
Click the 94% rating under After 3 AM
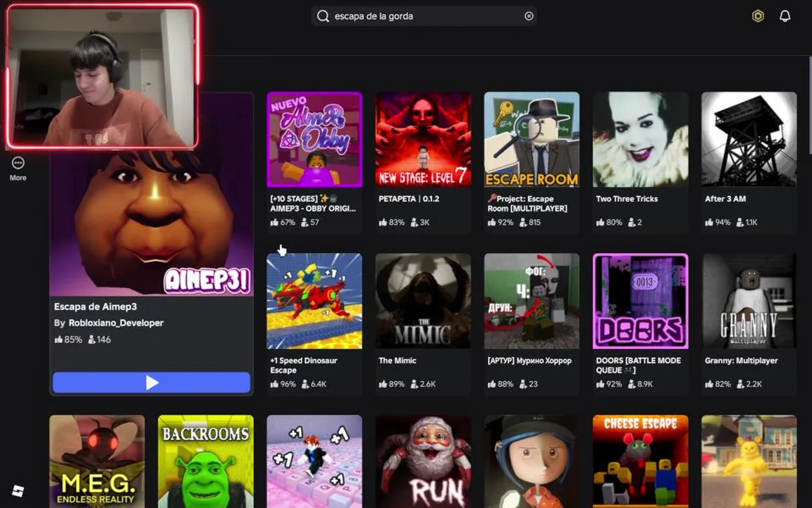[718, 222]
